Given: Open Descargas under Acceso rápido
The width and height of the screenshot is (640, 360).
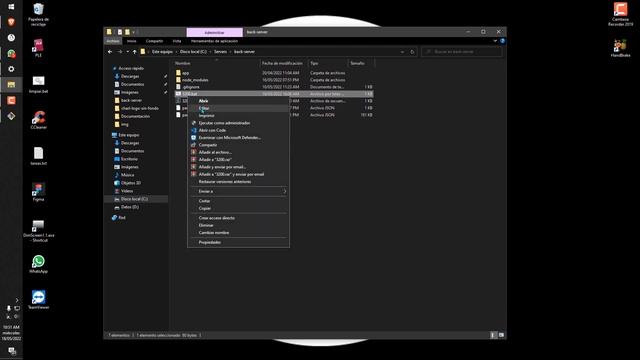Looking at the screenshot, I should [130, 76].
